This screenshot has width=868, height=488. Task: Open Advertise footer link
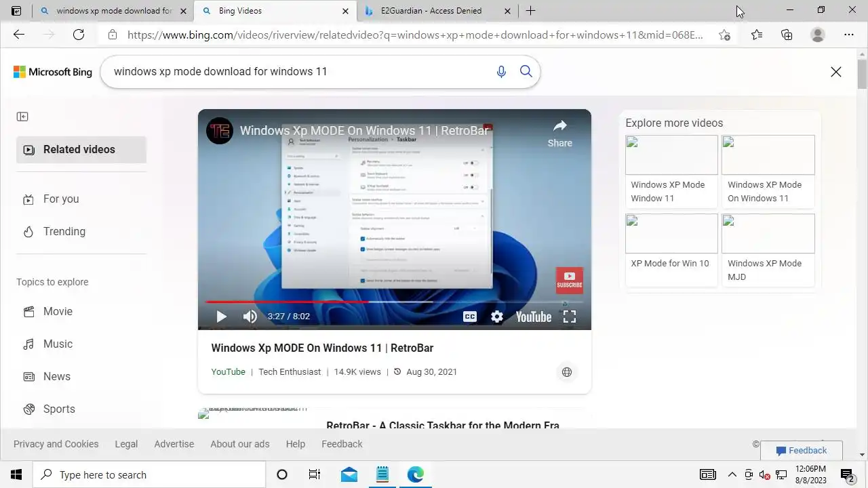coord(174,444)
